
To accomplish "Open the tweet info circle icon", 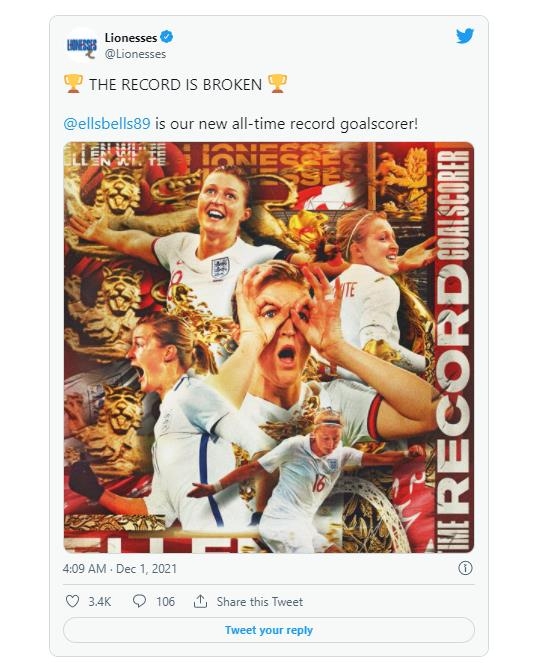I will (465, 568).
